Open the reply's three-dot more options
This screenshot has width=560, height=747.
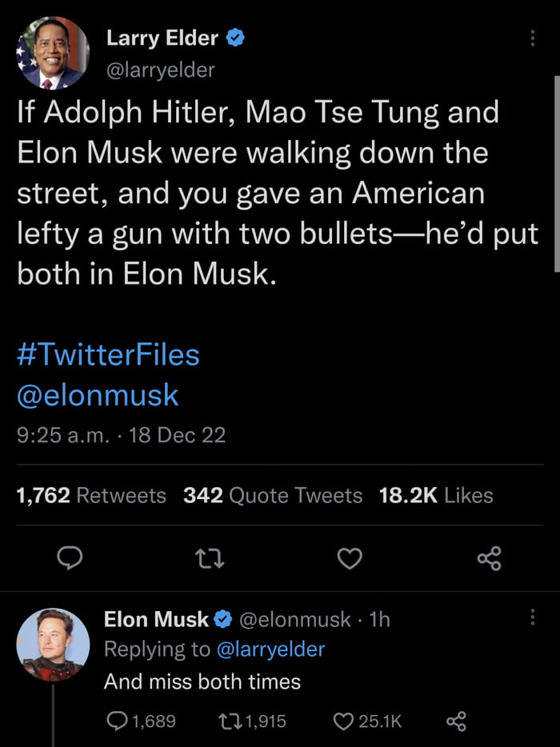point(532,618)
